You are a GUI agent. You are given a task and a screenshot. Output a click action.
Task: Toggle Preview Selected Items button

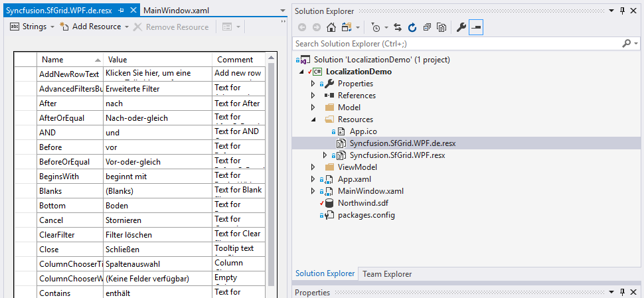(475, 27)
